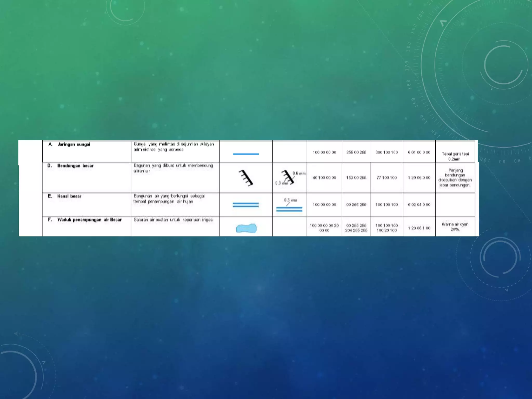Click the double line symbol labeled 0.3 mm

[x=289, y=209]
